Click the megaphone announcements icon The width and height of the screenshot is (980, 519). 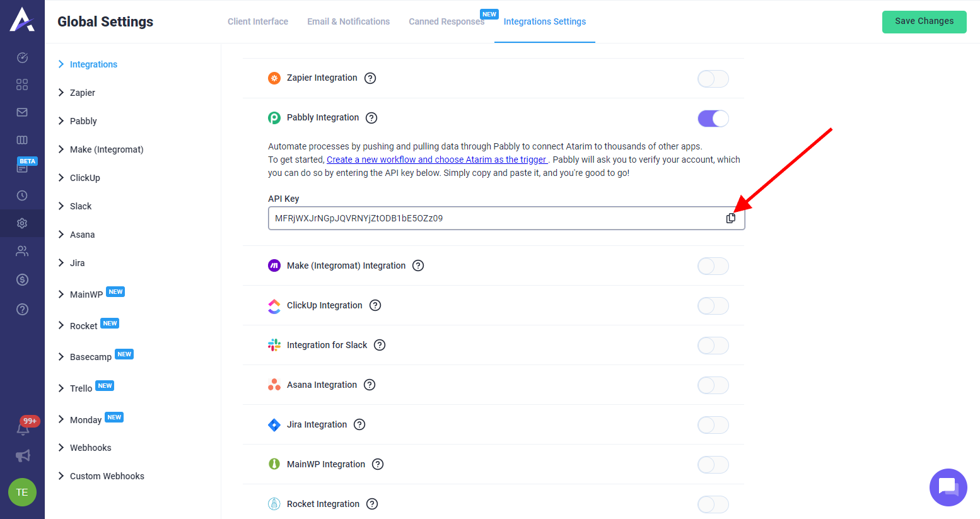click(23, 456)
